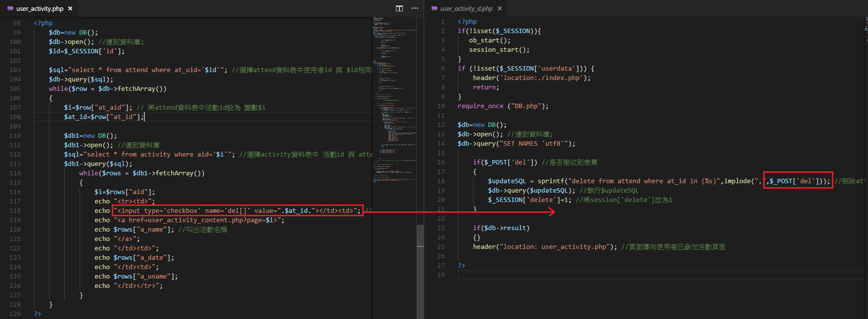Place cursor on $at_id=$row["at_id"]; line

104,117
